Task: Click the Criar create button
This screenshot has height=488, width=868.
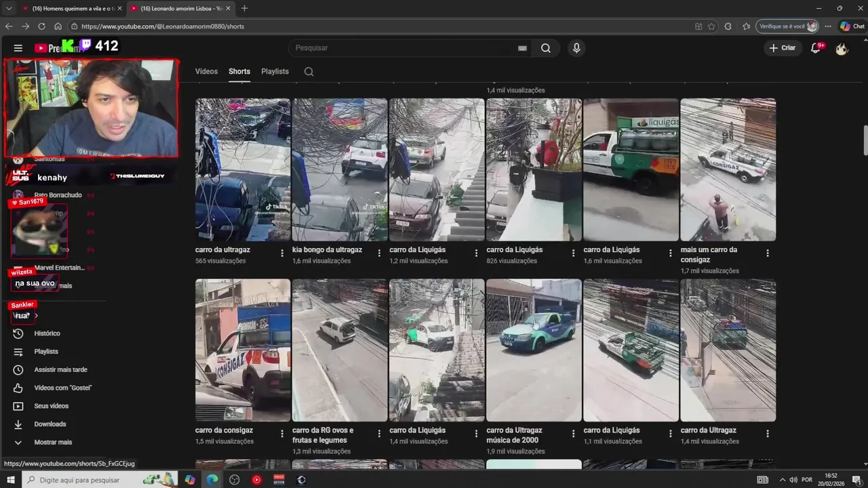Action: click(x=782, y=48)
